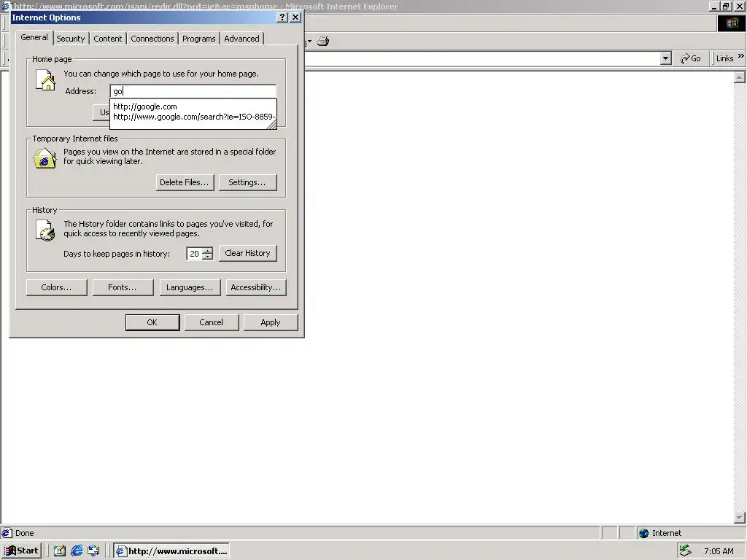
Task: Switch to the Security tab
Action: point(71,39)
